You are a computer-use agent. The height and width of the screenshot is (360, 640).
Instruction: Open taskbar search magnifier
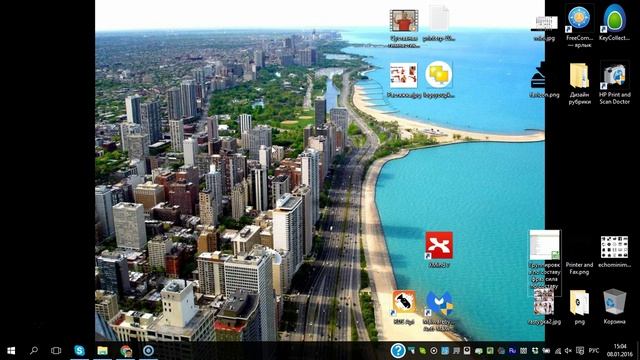tap(34, 350)
